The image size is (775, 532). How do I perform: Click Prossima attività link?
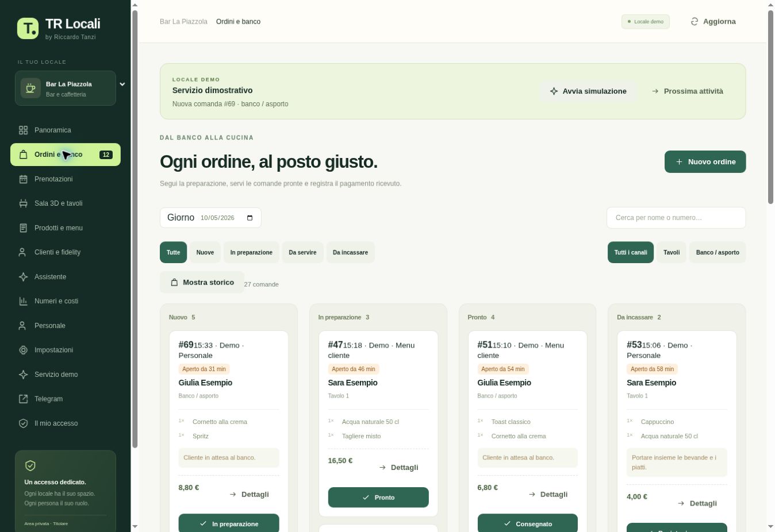[688, 91]
